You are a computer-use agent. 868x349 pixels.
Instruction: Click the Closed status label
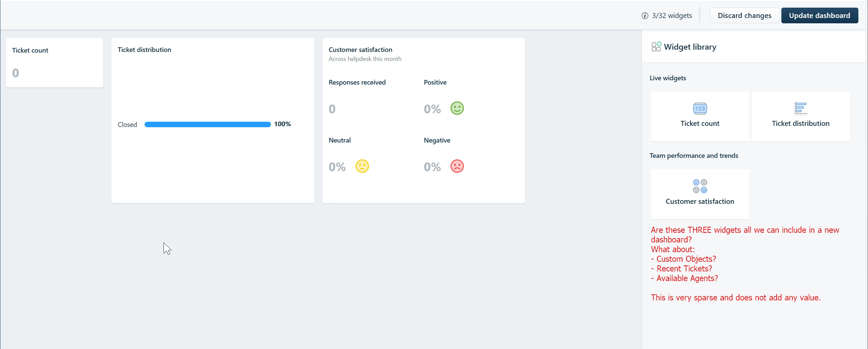coord(127,124)
